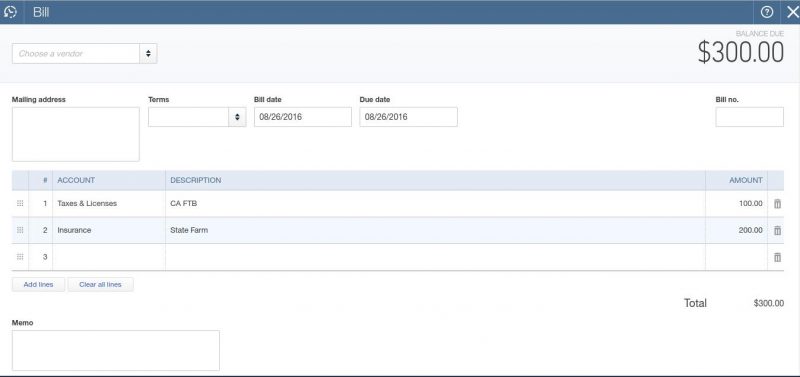Edit the Due date field
The width and height of the screenshot is (800, 377).
pyautogui.click(x=408, y=117)
